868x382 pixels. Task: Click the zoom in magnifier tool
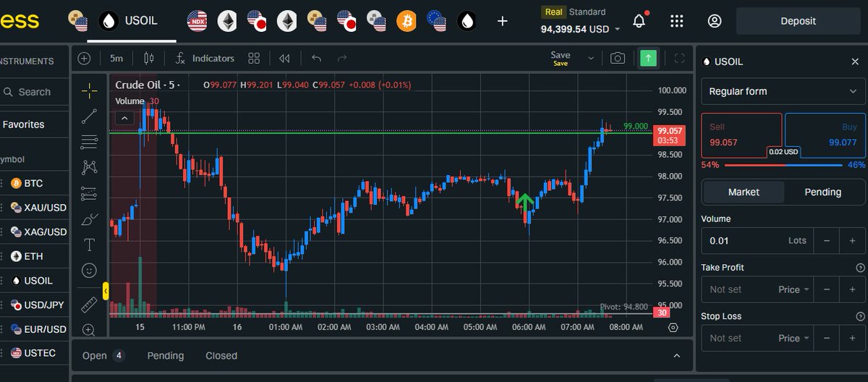[89, 329]
